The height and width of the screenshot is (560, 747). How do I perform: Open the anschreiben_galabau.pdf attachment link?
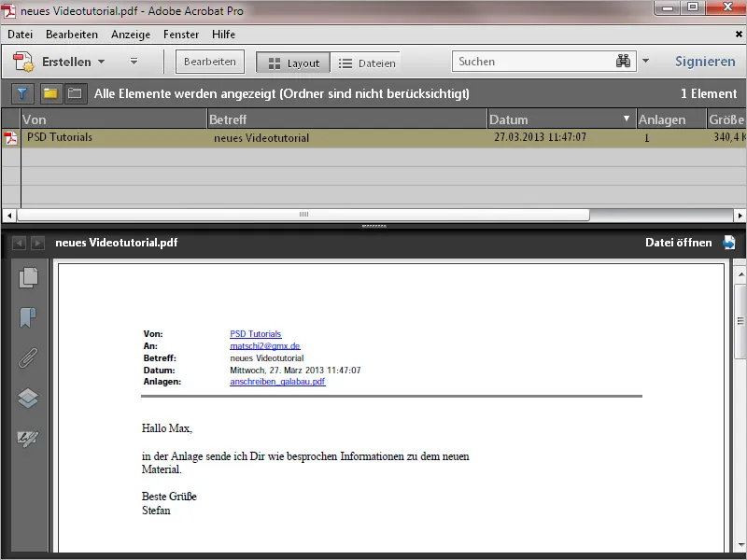pos(277,382)
